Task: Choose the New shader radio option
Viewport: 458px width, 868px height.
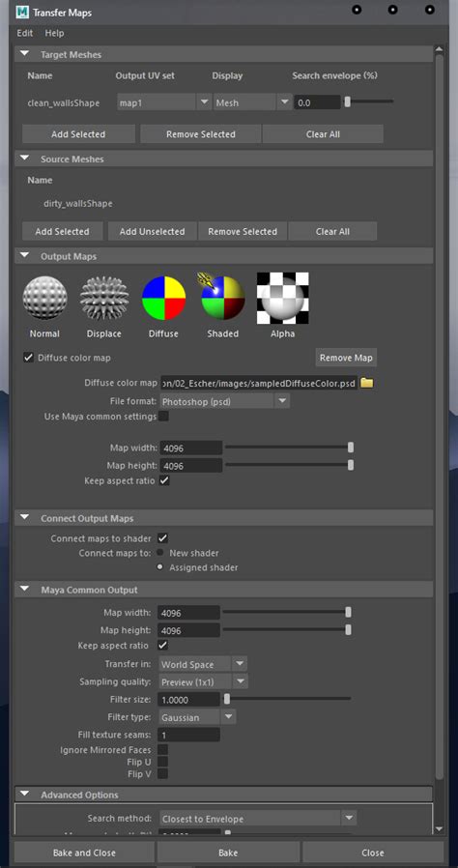Action: coord(159,553)
